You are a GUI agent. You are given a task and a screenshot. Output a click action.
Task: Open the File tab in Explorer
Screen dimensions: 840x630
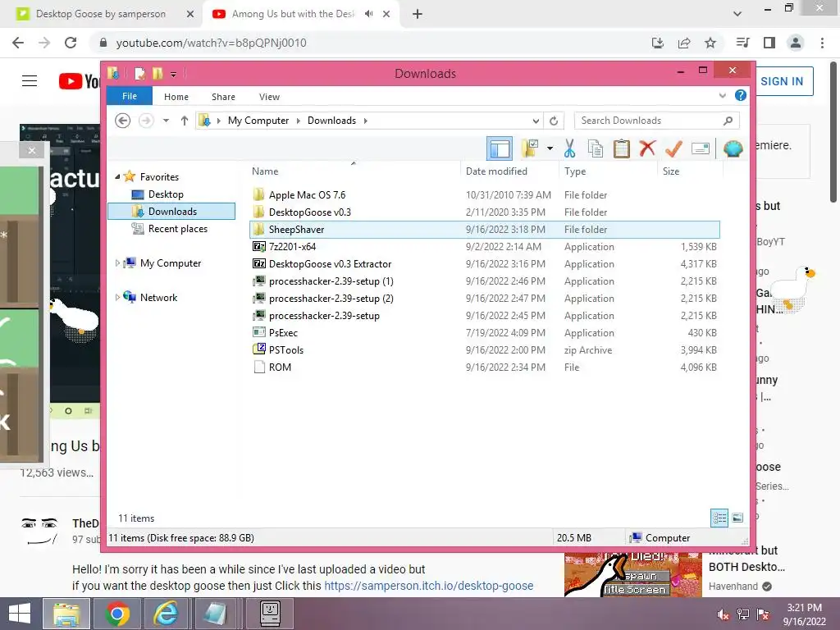coord(130,96)
